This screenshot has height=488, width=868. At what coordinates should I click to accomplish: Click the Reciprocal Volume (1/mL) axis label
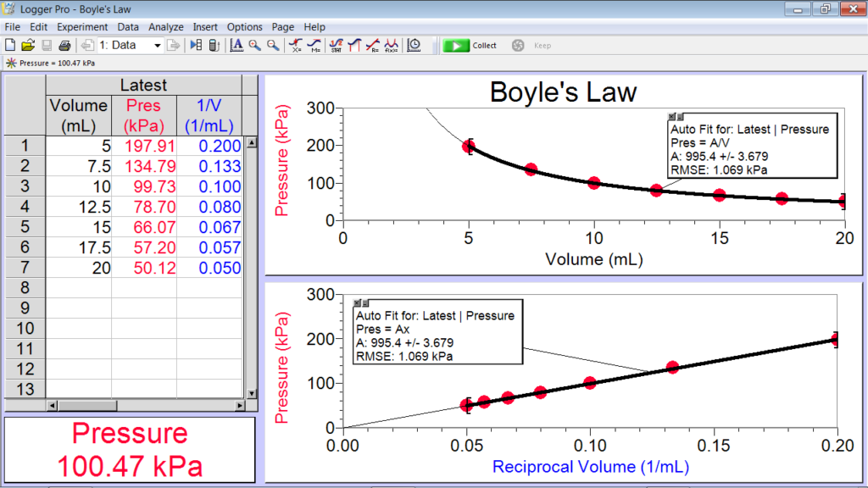coord(591,467)
